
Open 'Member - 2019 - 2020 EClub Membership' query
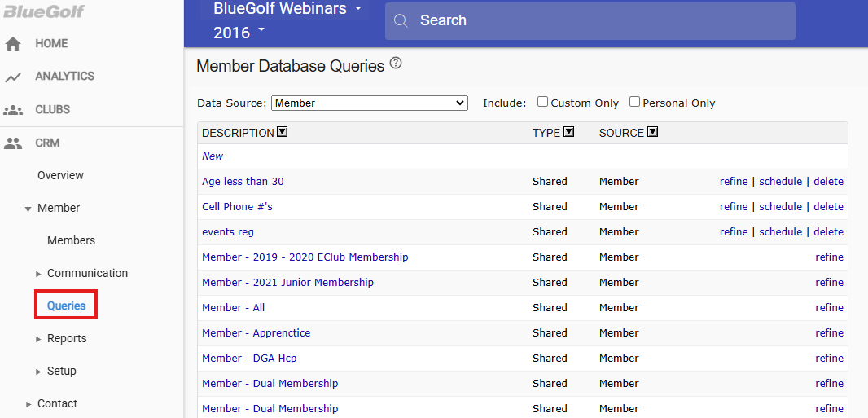click(x=305, y=257)
